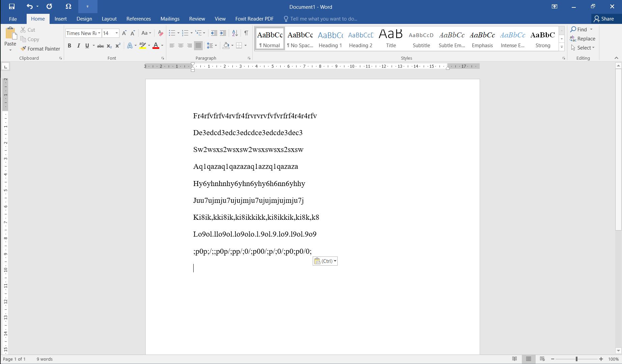622x364 pixels.
Task: Switch to the Insert tab
Action: (x=61, y=19)
